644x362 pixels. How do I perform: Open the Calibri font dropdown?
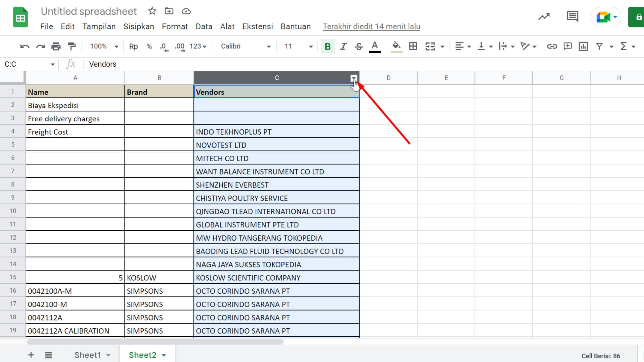coord(246,47)
